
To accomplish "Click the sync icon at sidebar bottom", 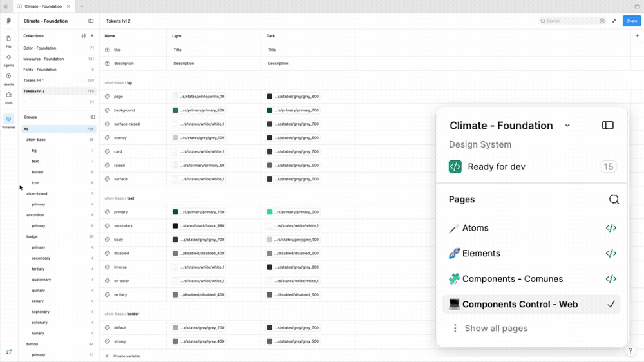I will 8,352.
